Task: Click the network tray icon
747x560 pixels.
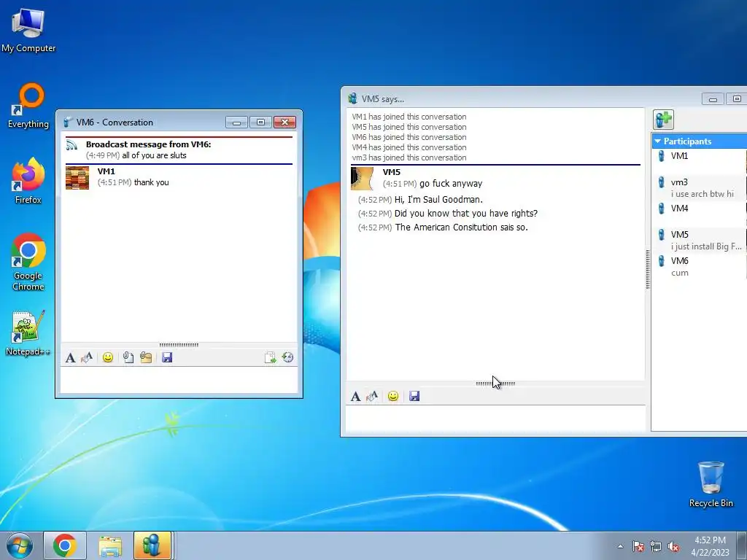Action: pos(656,547)
